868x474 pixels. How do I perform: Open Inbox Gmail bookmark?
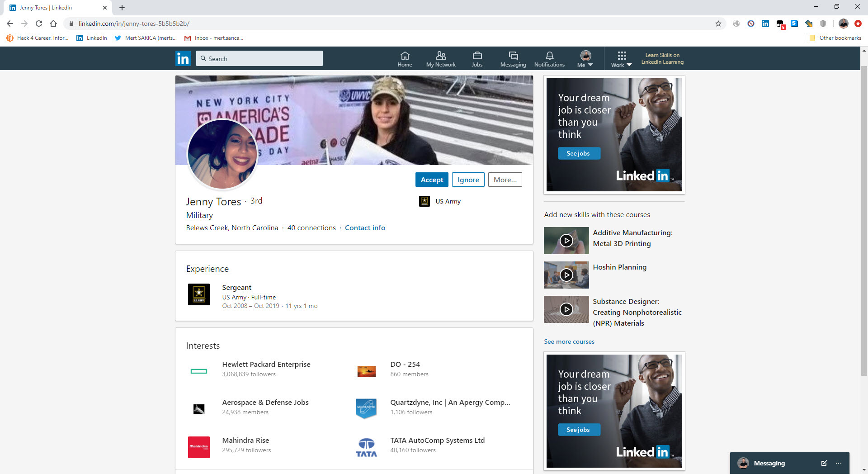[214, 38]
